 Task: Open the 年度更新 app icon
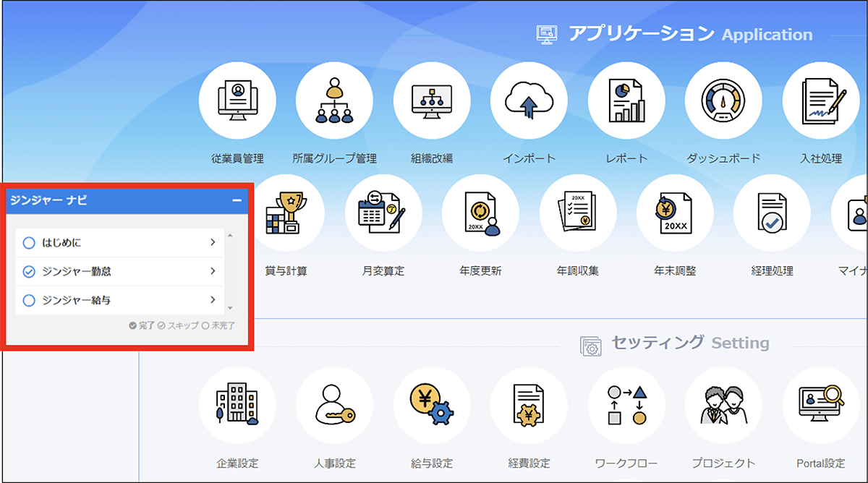coord(480,213)
